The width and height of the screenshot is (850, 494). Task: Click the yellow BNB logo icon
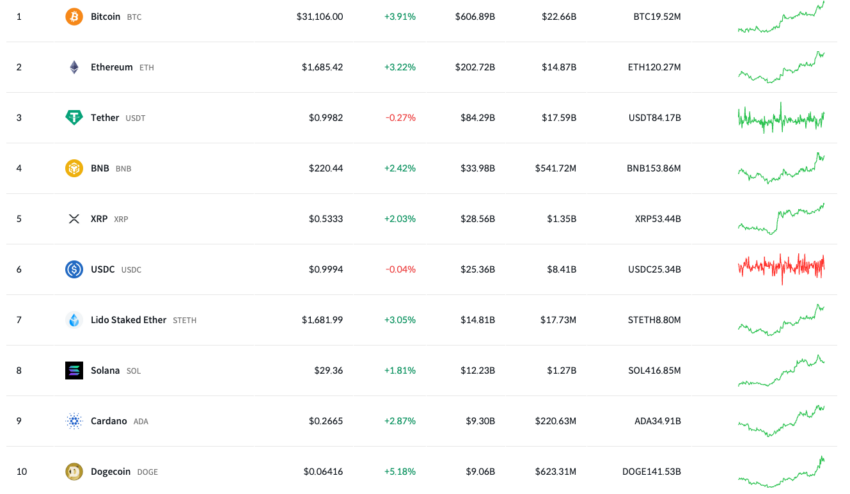tap(74, 168)
